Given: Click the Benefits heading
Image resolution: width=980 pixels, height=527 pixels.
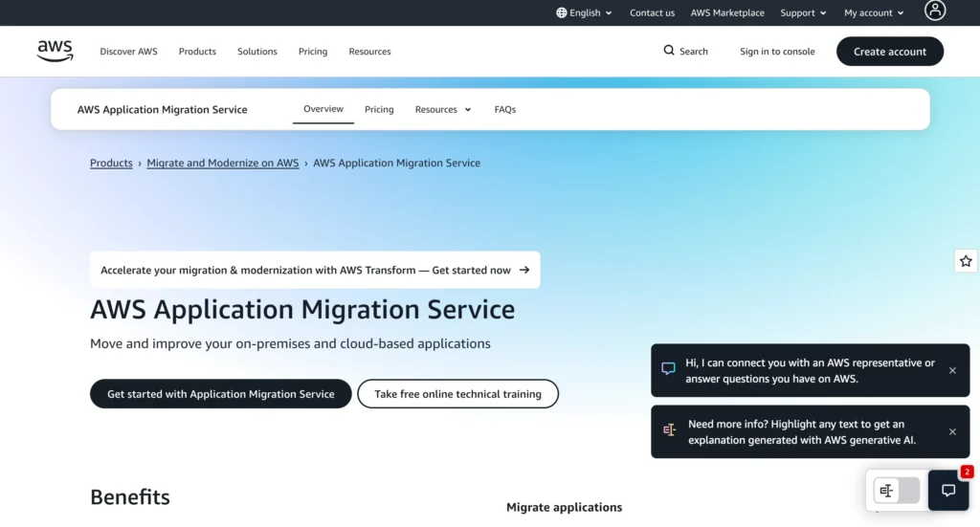Looking at the screenshot, I should pyautogui.click(x=130, y=497).
